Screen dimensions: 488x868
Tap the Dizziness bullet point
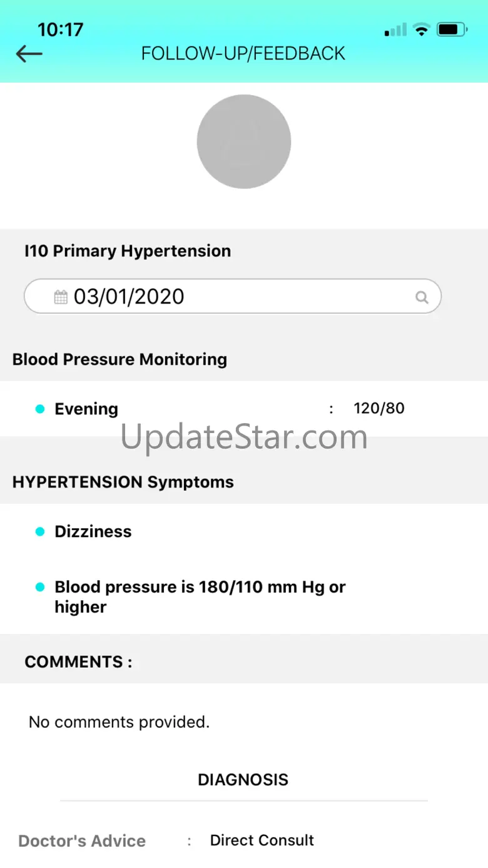click(x=40, y=532)
